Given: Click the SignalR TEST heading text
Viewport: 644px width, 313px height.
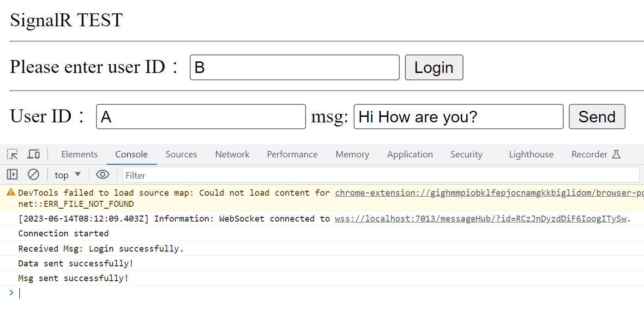Looking at the screenshot, I should (66, 20).
